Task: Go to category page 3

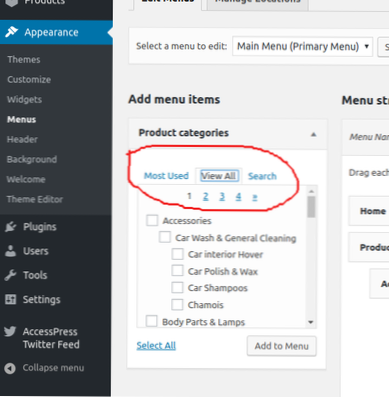Action: click(x=222, y=196)
